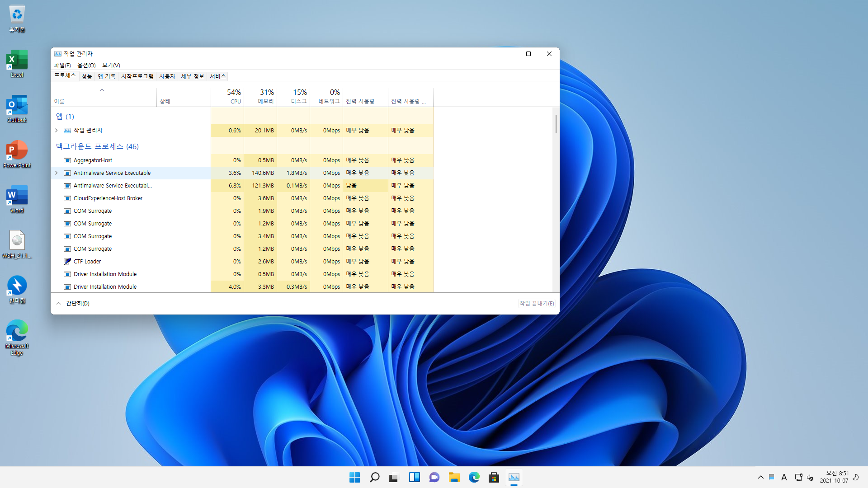This screenshot has height=488, width=868.
Task: Click Task Manager taskbar icon
Action: click(x=514, y=477)
